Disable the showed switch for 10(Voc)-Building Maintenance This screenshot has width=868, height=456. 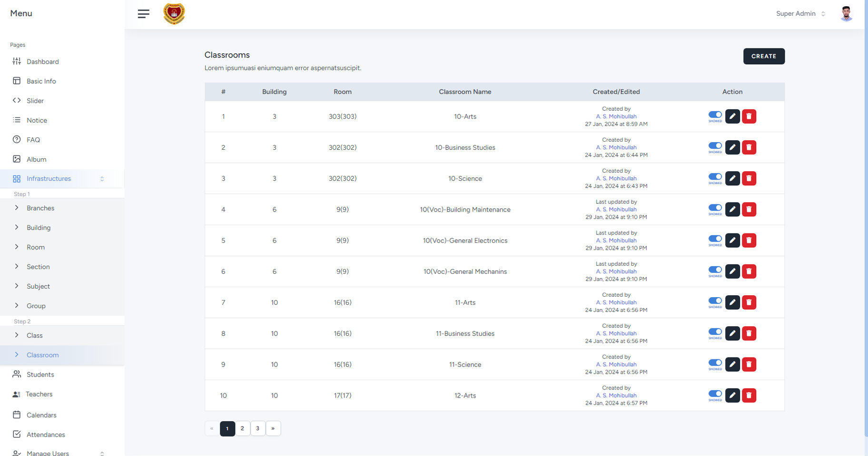pos(715,208)
